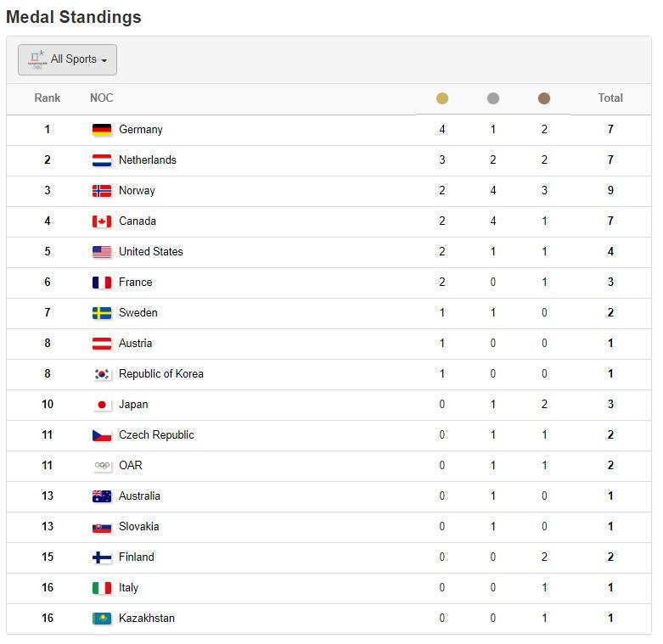The width and height of the screenshot is (663, 644).
Task: Open the Japan country link
Action: [133, 405]
